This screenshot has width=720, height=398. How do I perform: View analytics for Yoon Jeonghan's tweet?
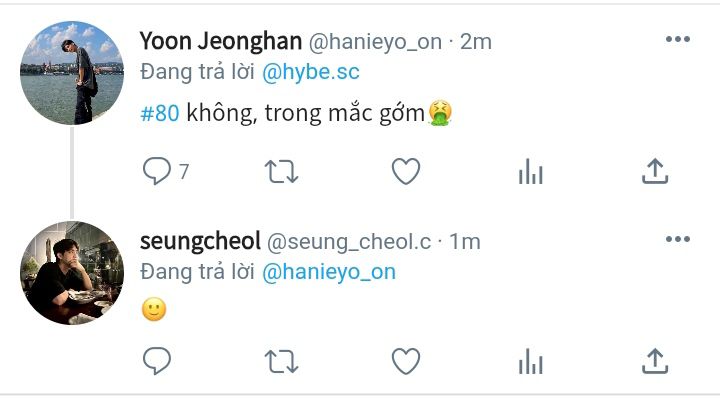pyautogui.click(x=531, y=171)
